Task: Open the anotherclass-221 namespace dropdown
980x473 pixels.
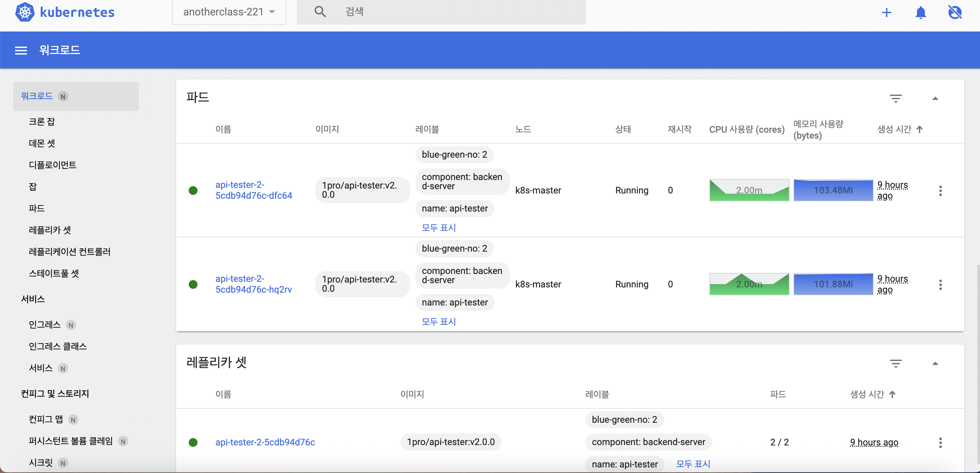Action: (x=229, y=12)
